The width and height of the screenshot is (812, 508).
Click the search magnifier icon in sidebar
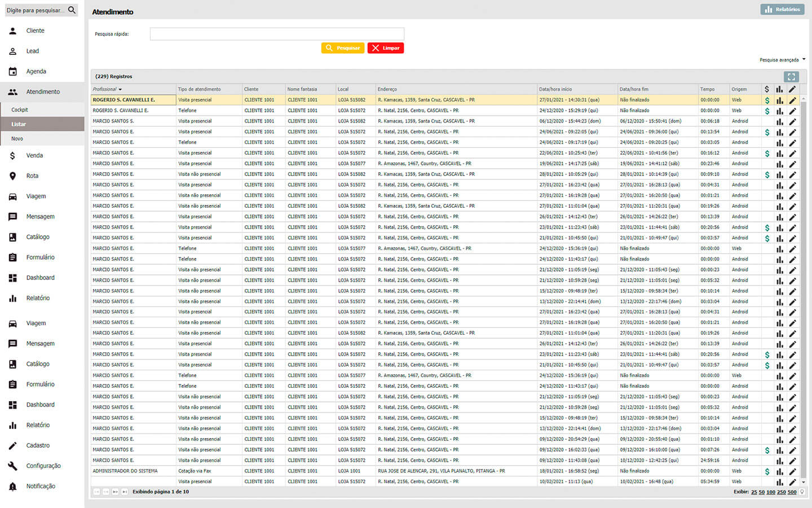point(72,10)
